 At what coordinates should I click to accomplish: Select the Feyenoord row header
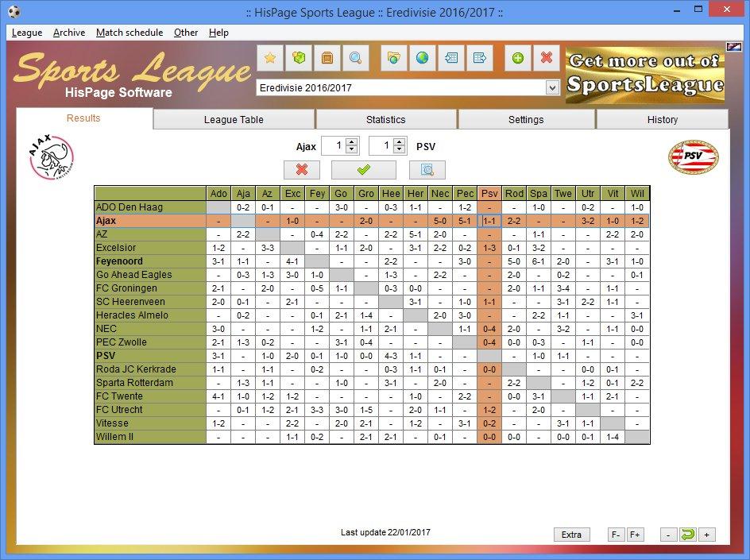(150, 261)
